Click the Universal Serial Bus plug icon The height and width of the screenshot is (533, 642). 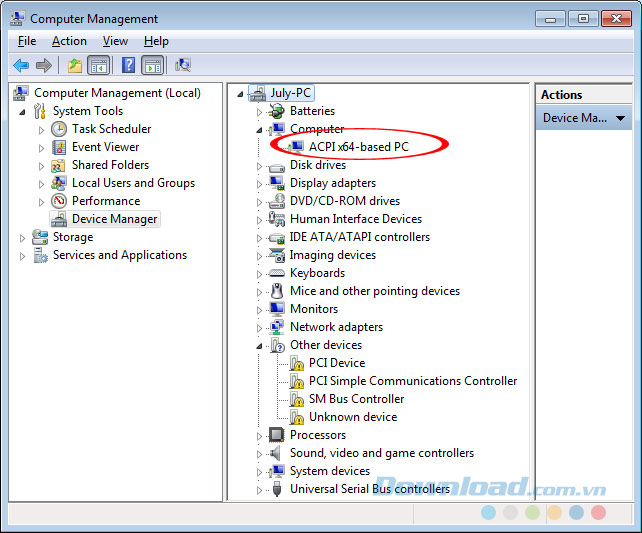pyautogui.click(x=277, y=489)
